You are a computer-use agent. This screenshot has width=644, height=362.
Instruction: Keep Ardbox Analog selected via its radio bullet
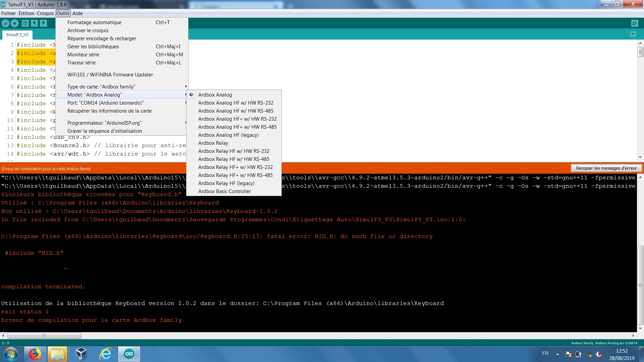191,95
